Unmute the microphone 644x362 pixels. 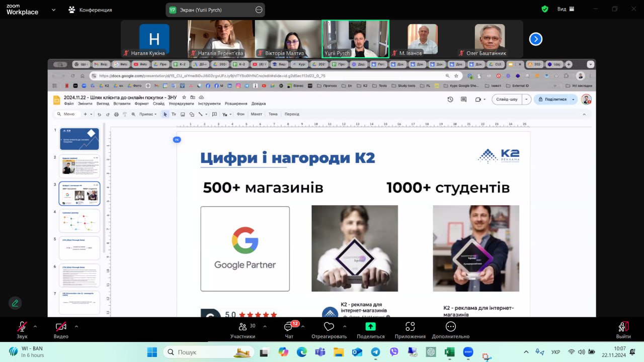tap(22, 327)
